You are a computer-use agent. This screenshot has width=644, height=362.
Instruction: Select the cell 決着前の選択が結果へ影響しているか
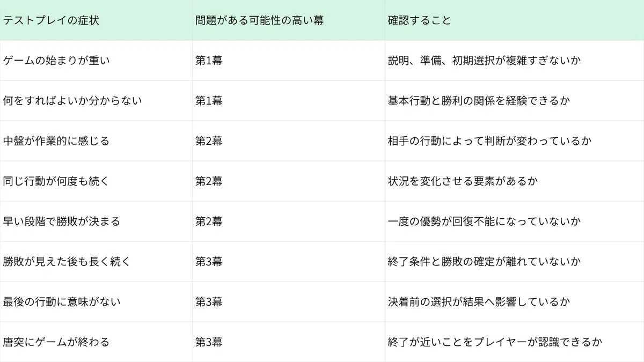[x=514, y=302]
